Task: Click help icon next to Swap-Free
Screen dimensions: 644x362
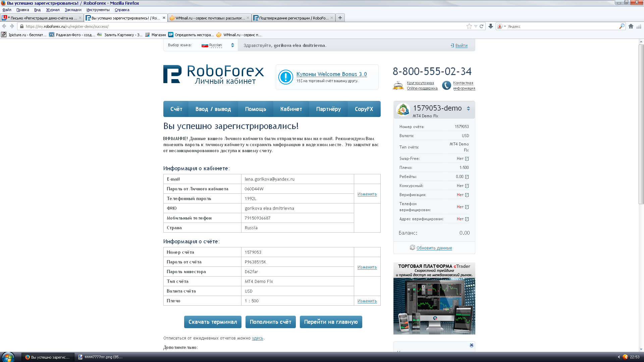Action: point(467,159)
